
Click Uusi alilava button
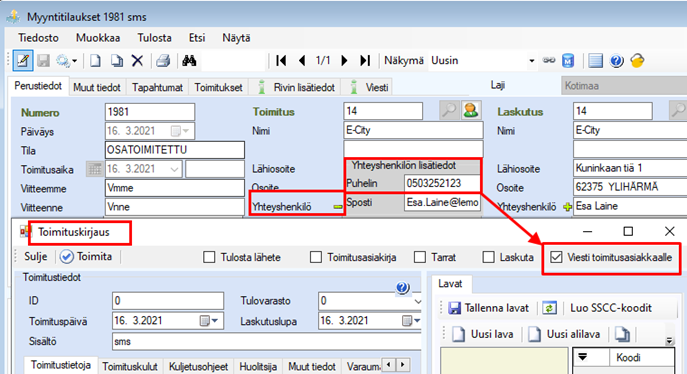click(x=564, y=335)
